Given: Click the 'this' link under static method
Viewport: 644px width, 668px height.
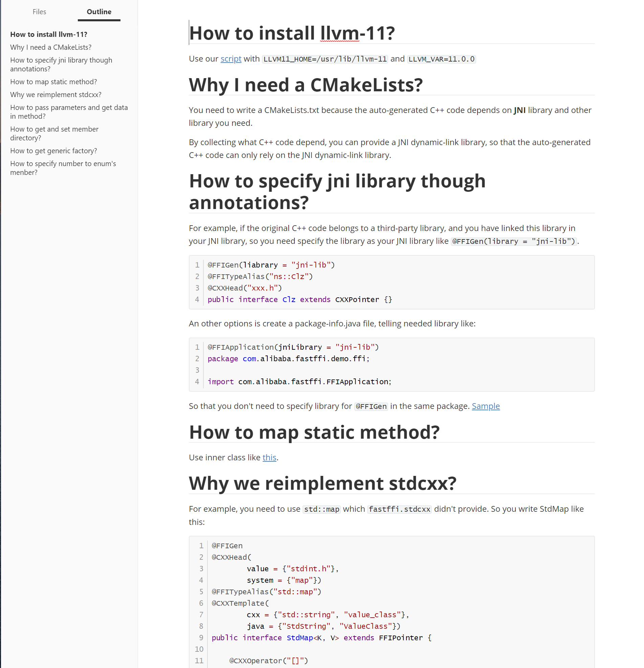Looking at the screenshot, I should click(x=269, y=457).
